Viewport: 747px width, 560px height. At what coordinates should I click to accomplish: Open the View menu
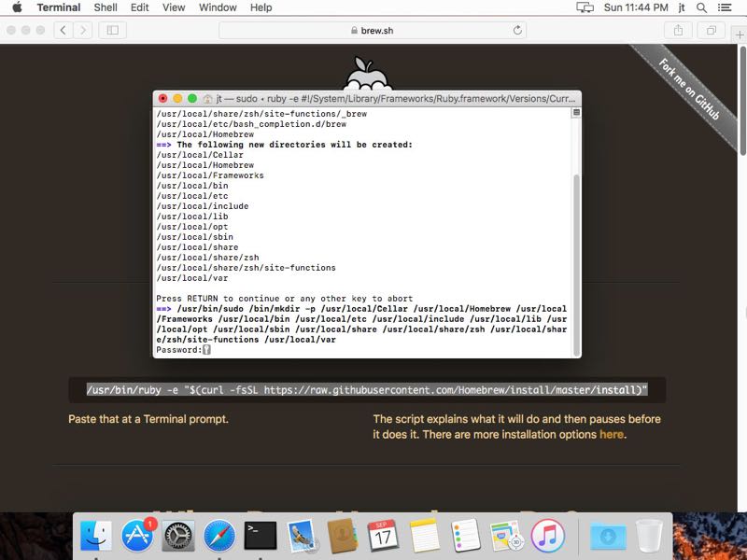pos(174,7)
